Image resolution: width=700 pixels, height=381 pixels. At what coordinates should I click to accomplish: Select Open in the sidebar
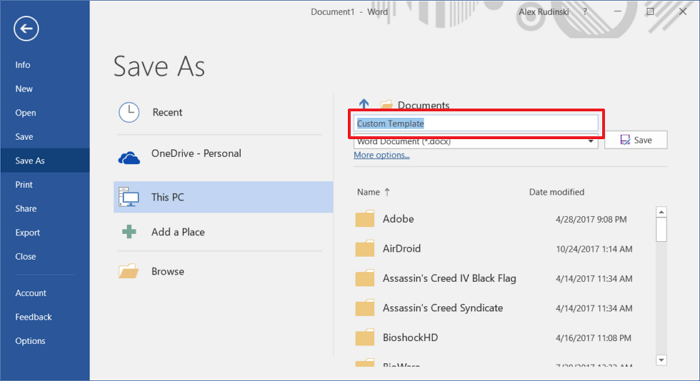point(25,113)
